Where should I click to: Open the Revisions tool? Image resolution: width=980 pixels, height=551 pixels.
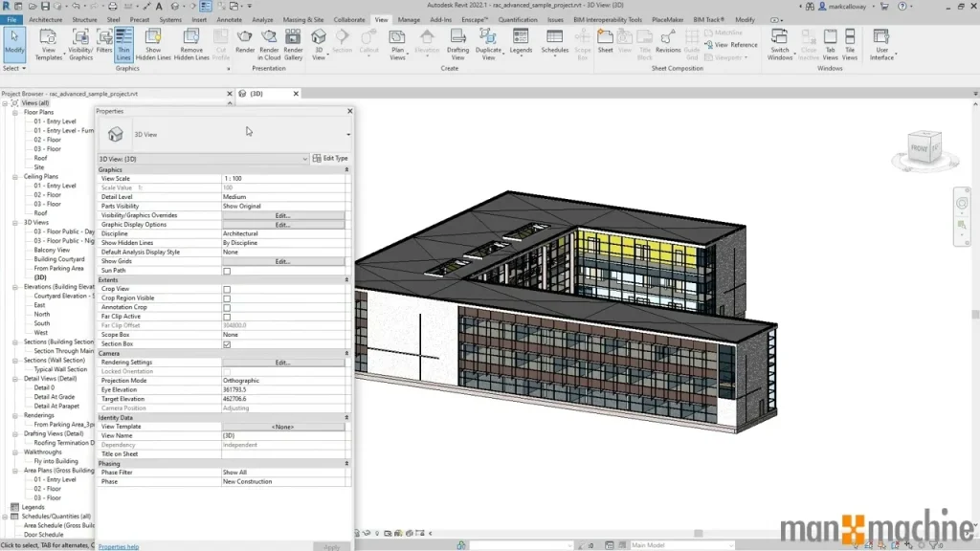pyautogui.click(x=667, y=41)
